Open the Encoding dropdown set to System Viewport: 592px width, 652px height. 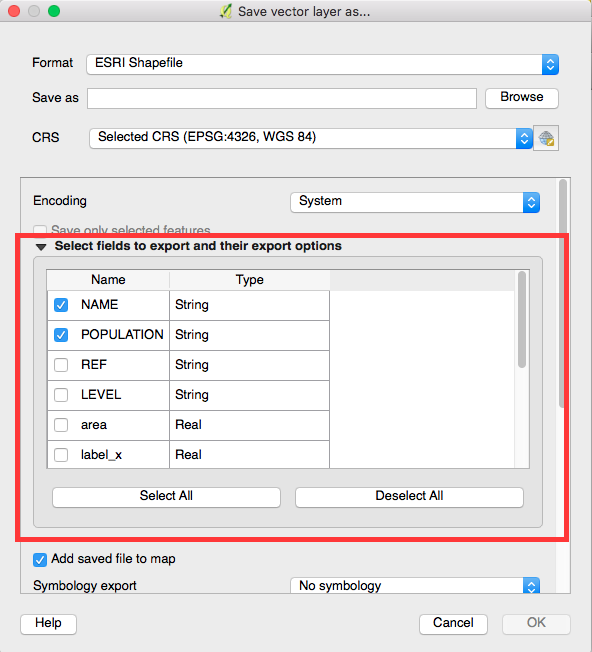point(415,202)
